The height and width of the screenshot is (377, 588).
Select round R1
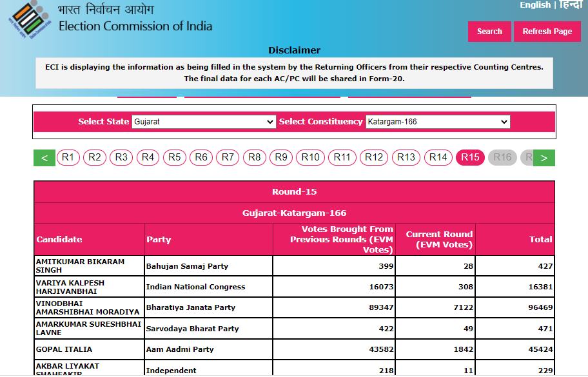point(68,157)
